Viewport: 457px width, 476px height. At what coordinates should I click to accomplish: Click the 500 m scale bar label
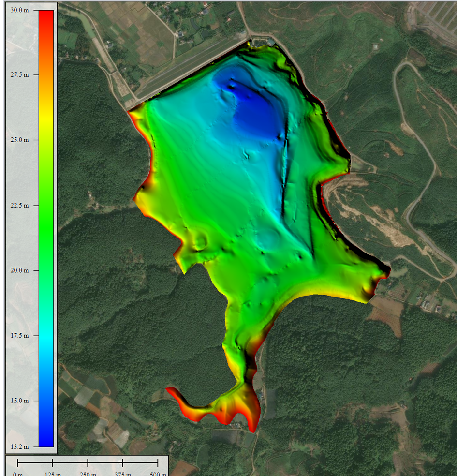pos(158,473)
